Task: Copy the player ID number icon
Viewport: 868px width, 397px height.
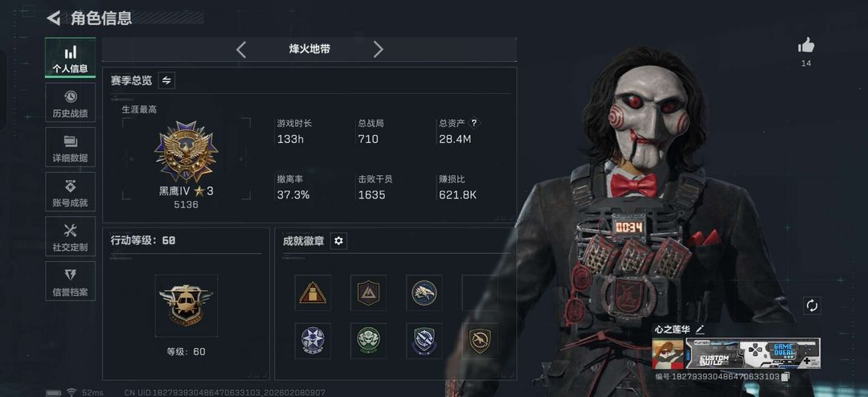Action: (x=785, y=377)
